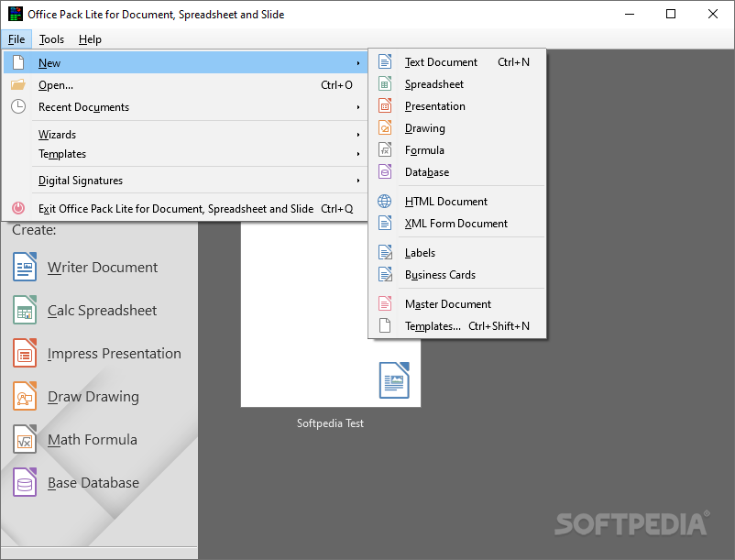Viewport: 735px width, 560px height.
Task: Click the red Exit power icon
Action: [18, 208]
